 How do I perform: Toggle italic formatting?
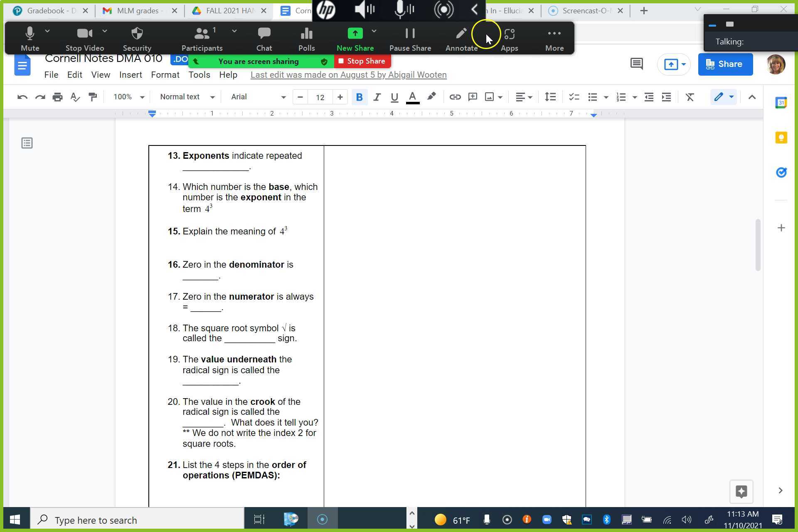tap(377, 97)
